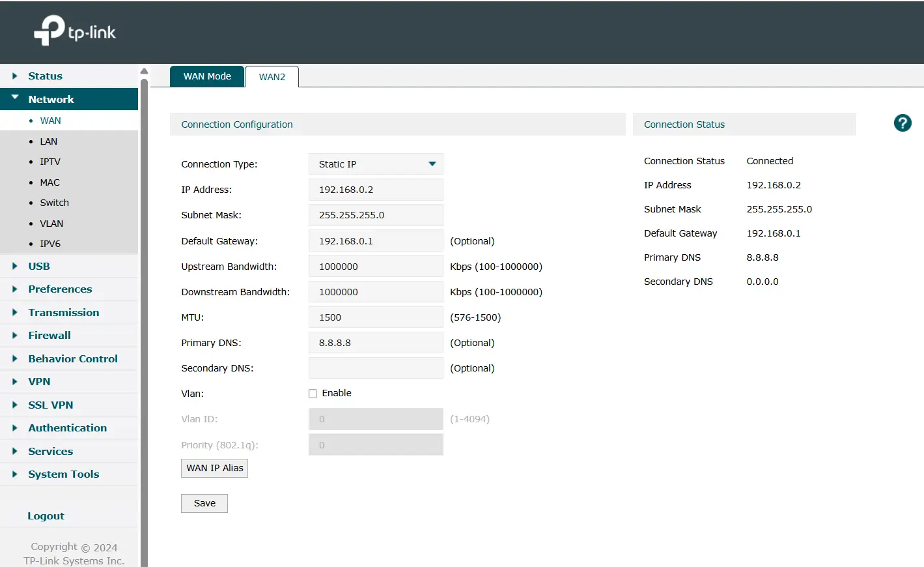Screen dimensions: 924x567
Task: Expand the Firewall menu section
Action: [x=49, y=336]
